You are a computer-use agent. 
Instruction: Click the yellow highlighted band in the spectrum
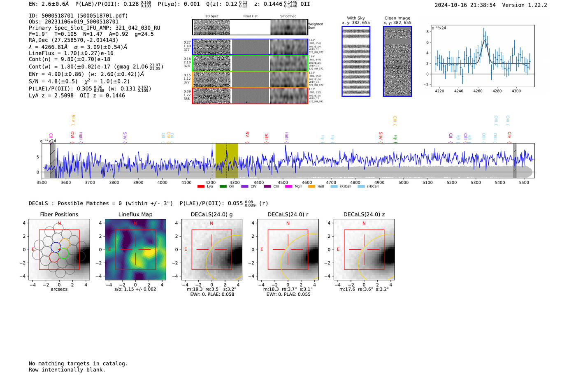[227, 160]
